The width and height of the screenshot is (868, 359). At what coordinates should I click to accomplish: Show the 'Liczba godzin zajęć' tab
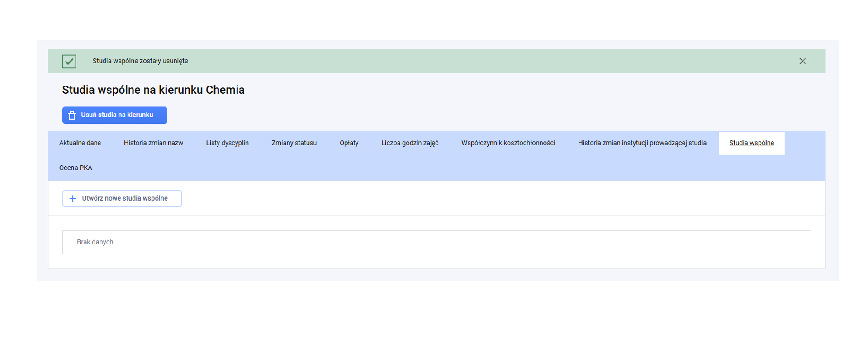pyautogui.click(x=410, y=143)
